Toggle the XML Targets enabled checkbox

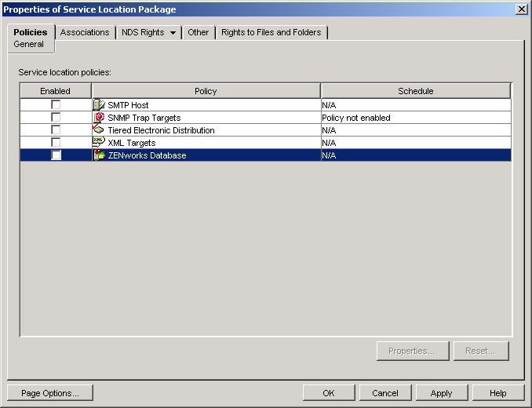coord(56,143)
